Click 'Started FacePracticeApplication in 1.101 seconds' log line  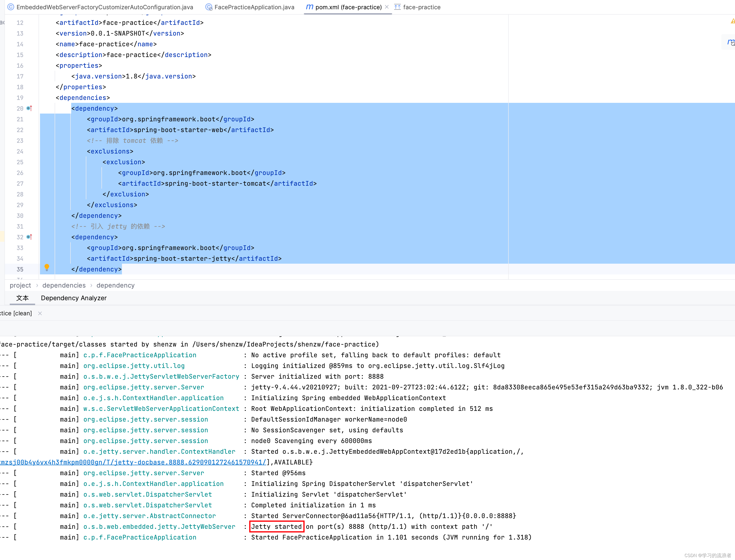coord(391,537)
